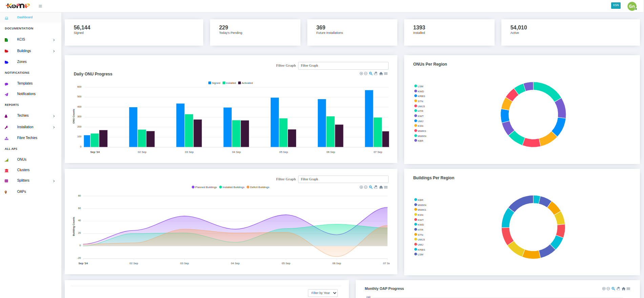Image resolution: width=644 pixels, height=298 pixels.
Task: Toggle the Signed series in the legend
Action: (x=214, y=83)
